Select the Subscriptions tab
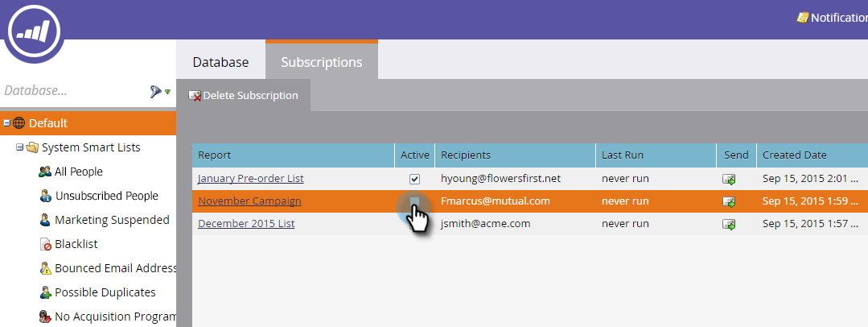This screenshot has height=327, width=868. click(x=321, y=62)
